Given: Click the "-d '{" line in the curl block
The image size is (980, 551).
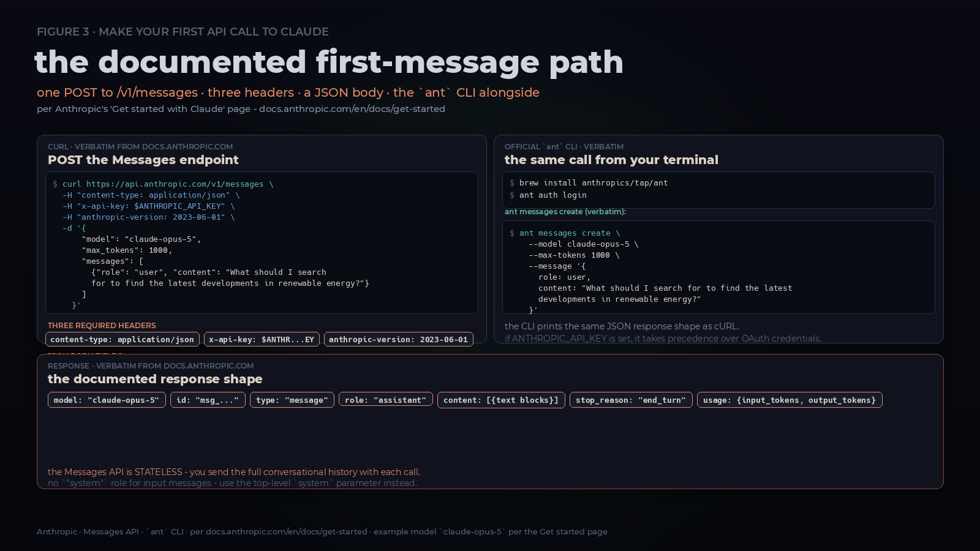Looking at the screenshot, I should (74, 228).
